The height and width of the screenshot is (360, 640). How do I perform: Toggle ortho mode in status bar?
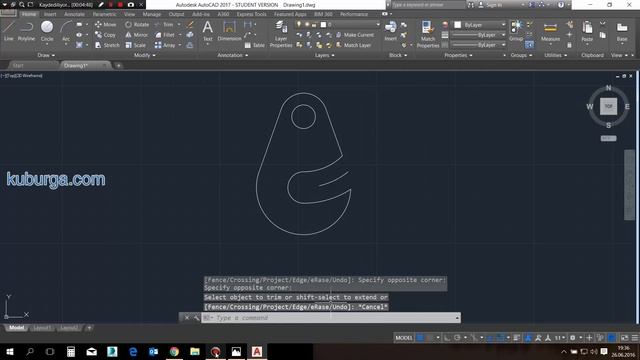point(447,338)
